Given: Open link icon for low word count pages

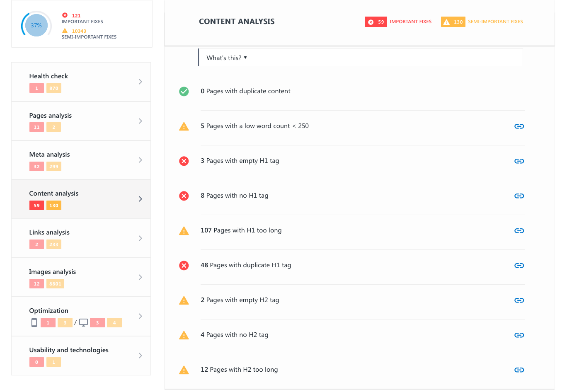Looking at the screenshot, I should pos(519,126).
